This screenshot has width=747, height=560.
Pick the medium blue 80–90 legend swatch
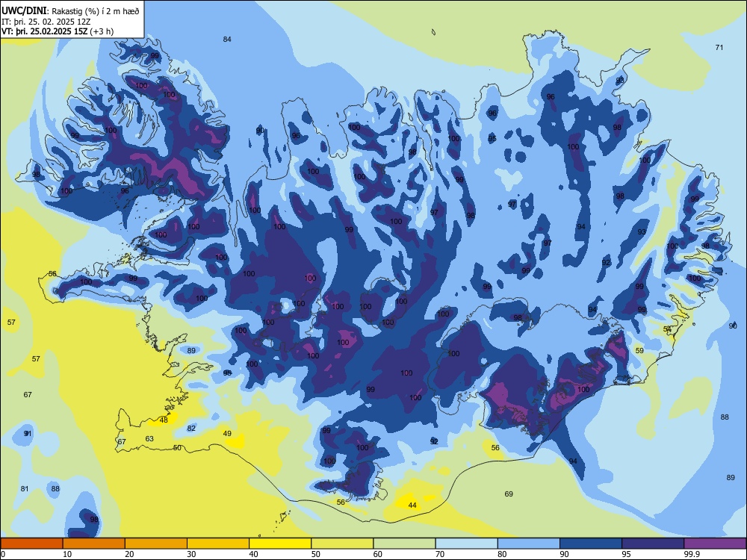(529, 544)
